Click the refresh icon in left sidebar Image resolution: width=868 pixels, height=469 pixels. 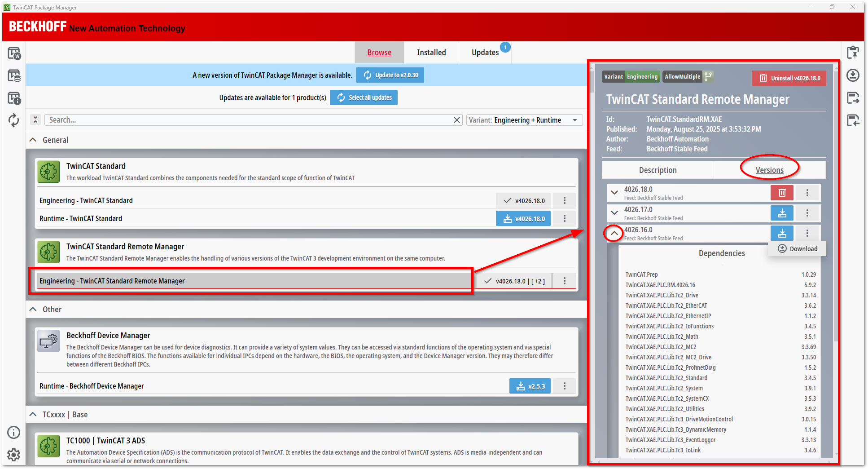(14, 120)
